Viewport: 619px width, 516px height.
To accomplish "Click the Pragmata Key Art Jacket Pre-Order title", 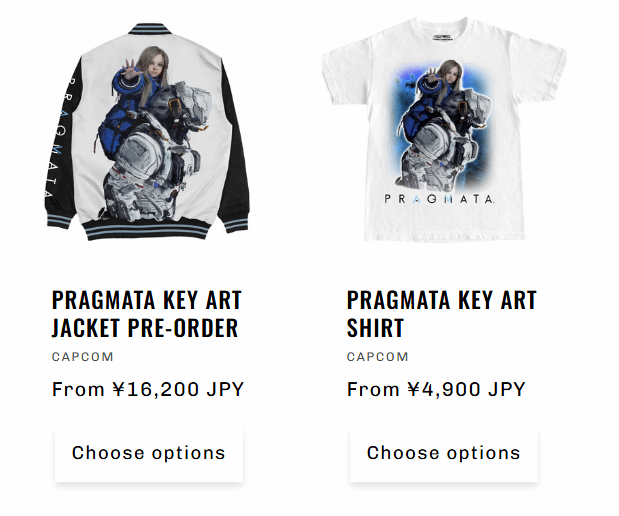I will click(146, 313).
